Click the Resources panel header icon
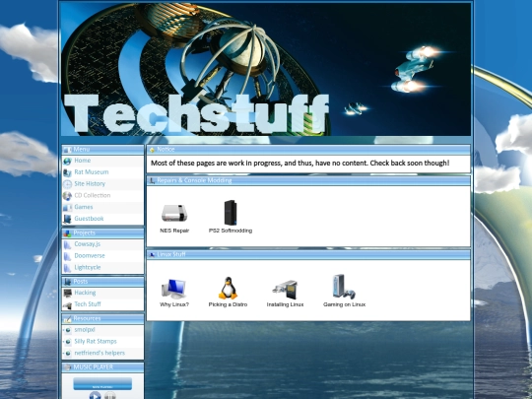Image resolution: width=532 pixels, height=399 pixels. (x=68, y=319)
